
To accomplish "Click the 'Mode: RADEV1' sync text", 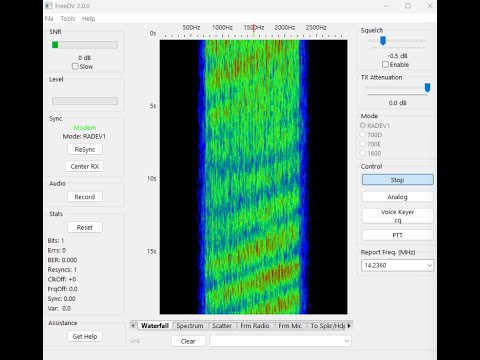I will pos(84,136).
